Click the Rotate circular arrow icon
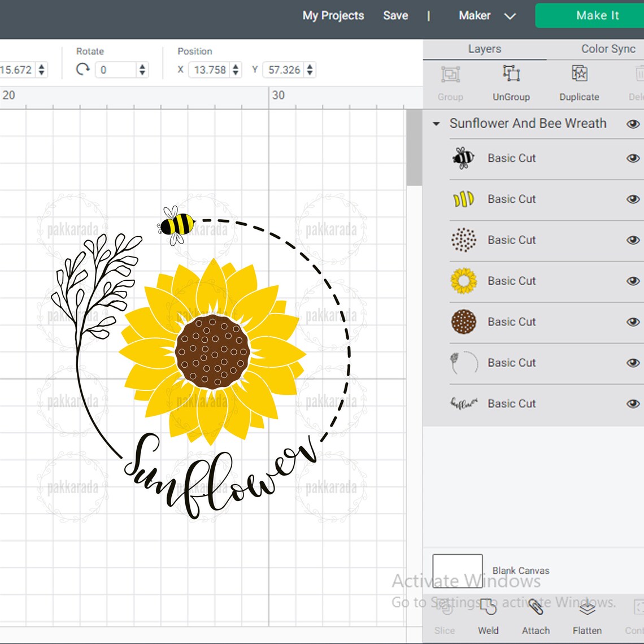 point(83,69)
